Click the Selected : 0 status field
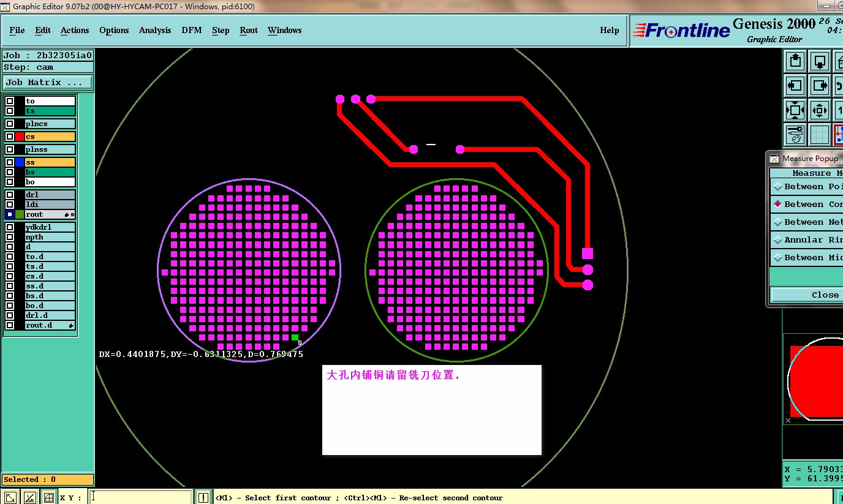Screen dimensions: 843x504 (x=48, y=480)
